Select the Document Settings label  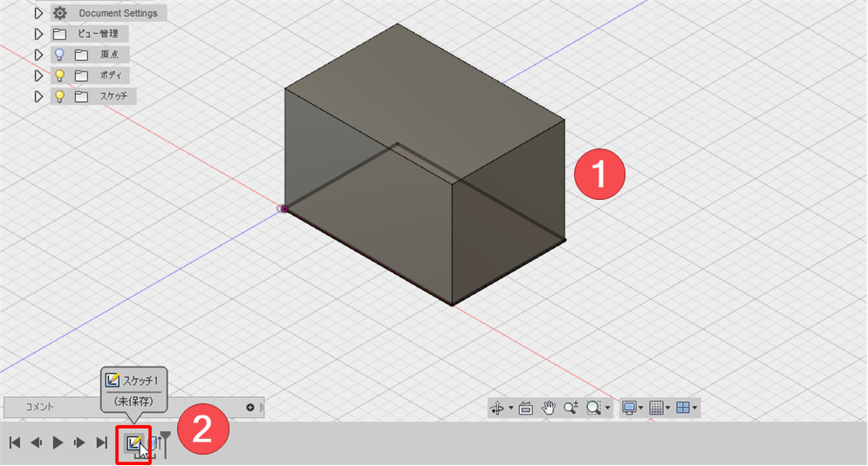(x=118, y=13)
